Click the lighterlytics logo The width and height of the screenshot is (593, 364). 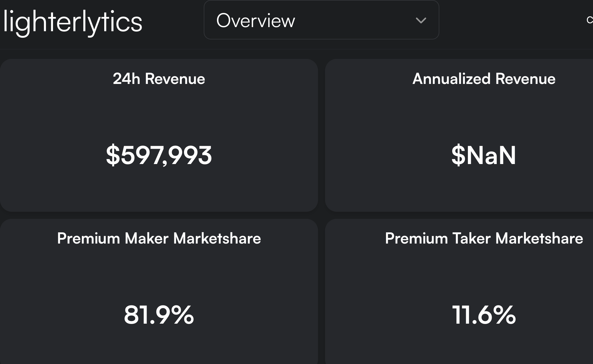[72, 22]
